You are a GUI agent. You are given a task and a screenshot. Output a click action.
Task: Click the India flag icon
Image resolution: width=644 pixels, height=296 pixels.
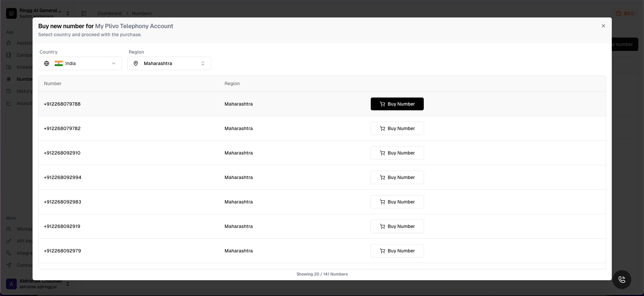click(x=59, y=63)
